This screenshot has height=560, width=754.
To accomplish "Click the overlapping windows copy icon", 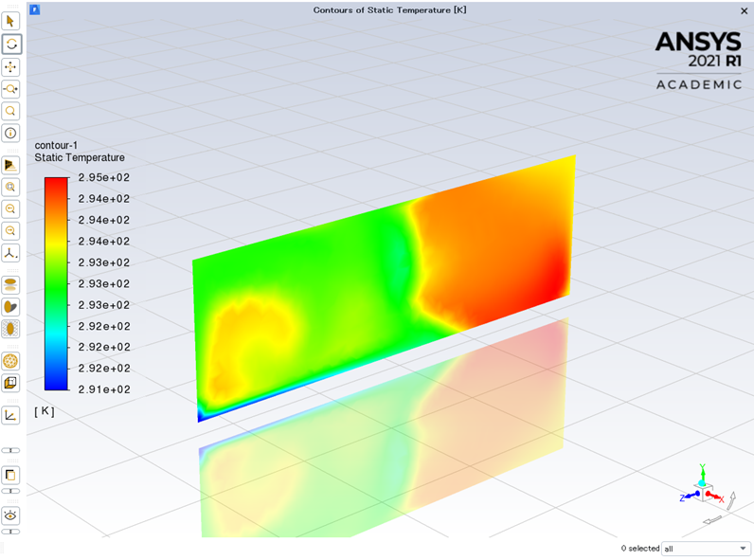I will pos(10,476).
